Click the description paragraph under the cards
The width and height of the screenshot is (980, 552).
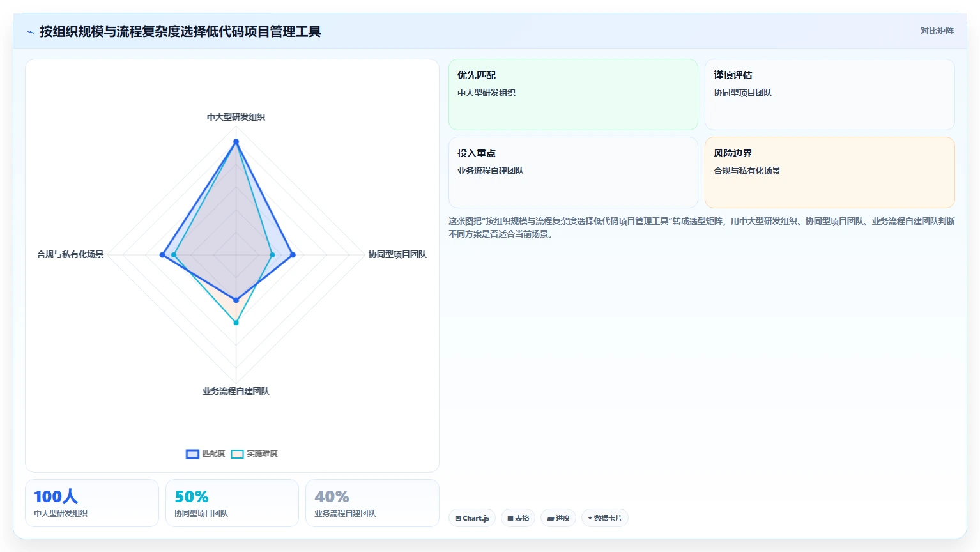click(701, 227)
